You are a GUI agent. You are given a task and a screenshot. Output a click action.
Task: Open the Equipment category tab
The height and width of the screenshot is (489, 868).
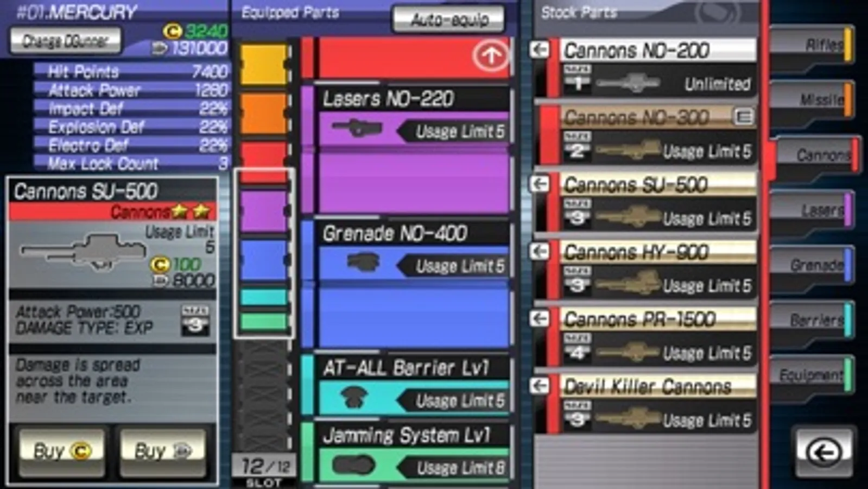[x=813, y=375]
